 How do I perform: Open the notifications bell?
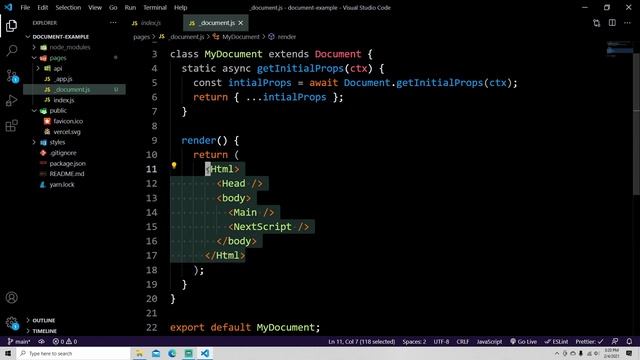click(629, 342)
